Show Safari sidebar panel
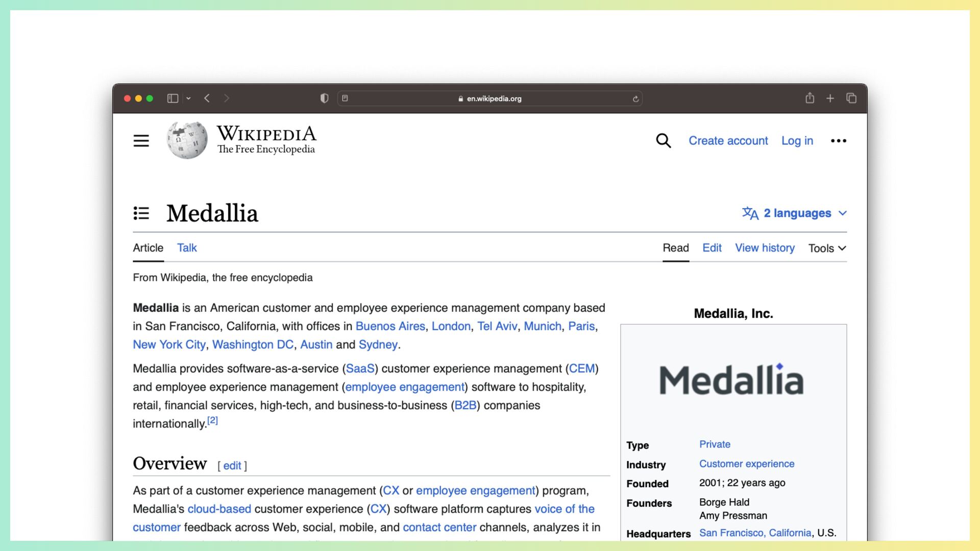This screenshot has width=980, height=551. point(173,98)
